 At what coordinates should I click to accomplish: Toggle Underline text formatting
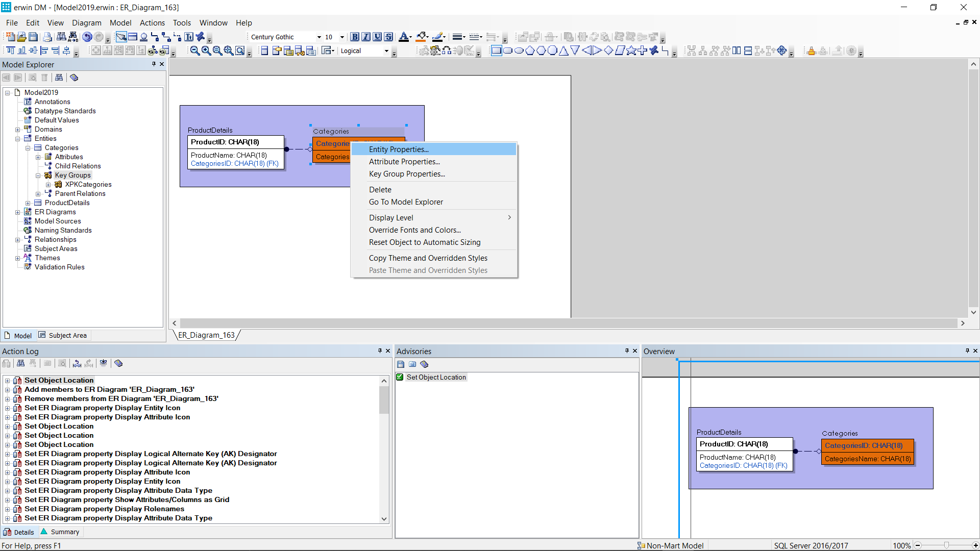(377, 37)
